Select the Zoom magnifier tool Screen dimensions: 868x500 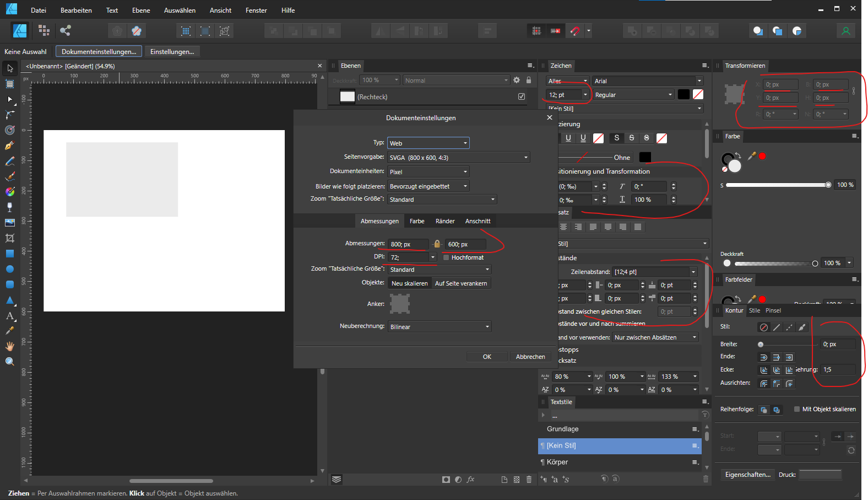[x=10, y=362]
